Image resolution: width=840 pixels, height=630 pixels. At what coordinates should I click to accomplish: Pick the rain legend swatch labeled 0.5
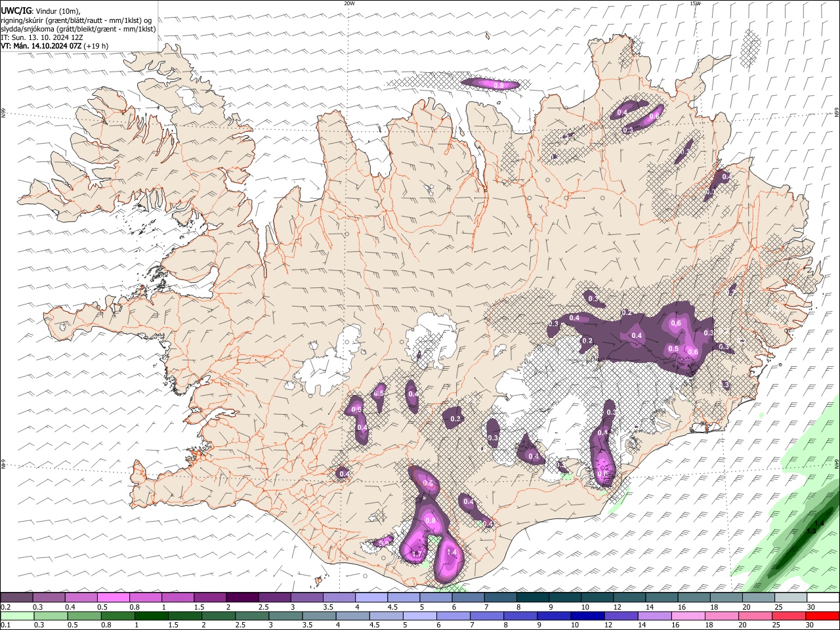(x=85, y=616)
